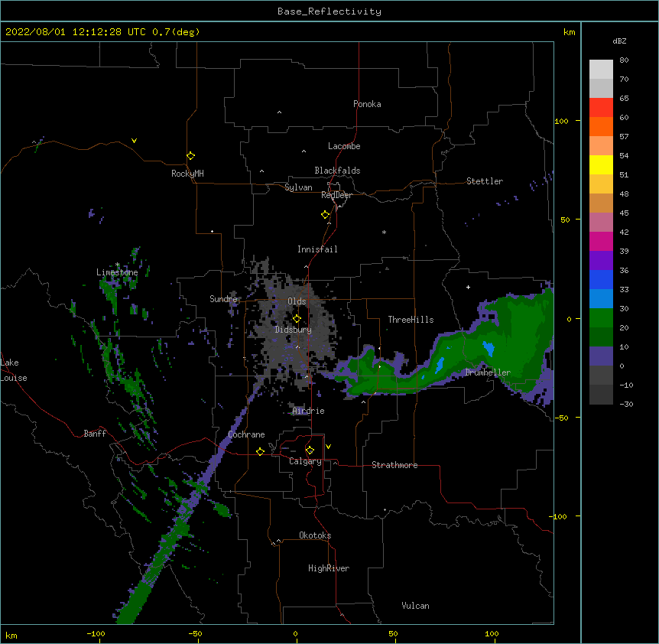The width and height of the screenshot is (659, 644).
Task: Select the Vulcan label
Action: (x=415, y=606)
